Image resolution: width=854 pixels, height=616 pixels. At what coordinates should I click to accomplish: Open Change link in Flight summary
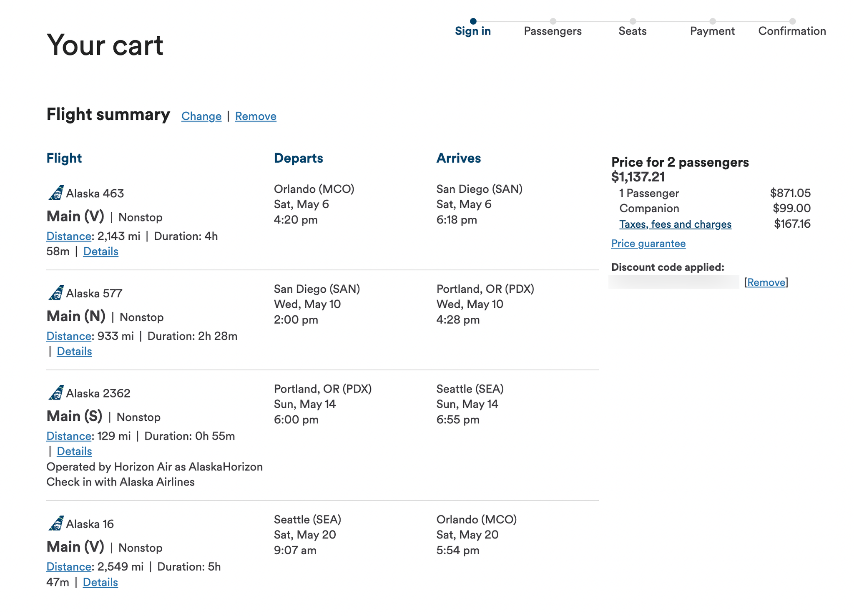(x=201, y=116)
